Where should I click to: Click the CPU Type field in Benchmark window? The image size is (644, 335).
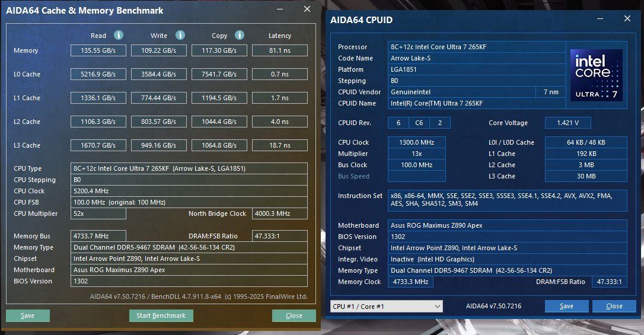pos(189,168)
